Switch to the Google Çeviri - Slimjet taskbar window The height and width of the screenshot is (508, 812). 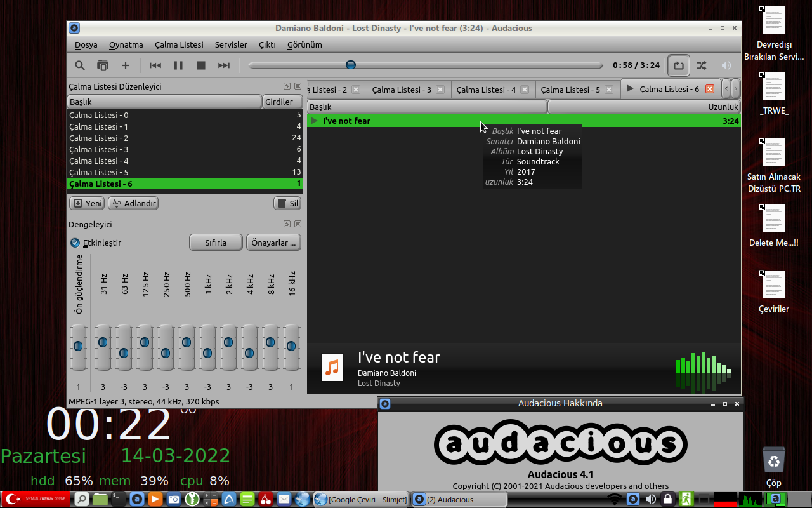(x=362, y=500)
